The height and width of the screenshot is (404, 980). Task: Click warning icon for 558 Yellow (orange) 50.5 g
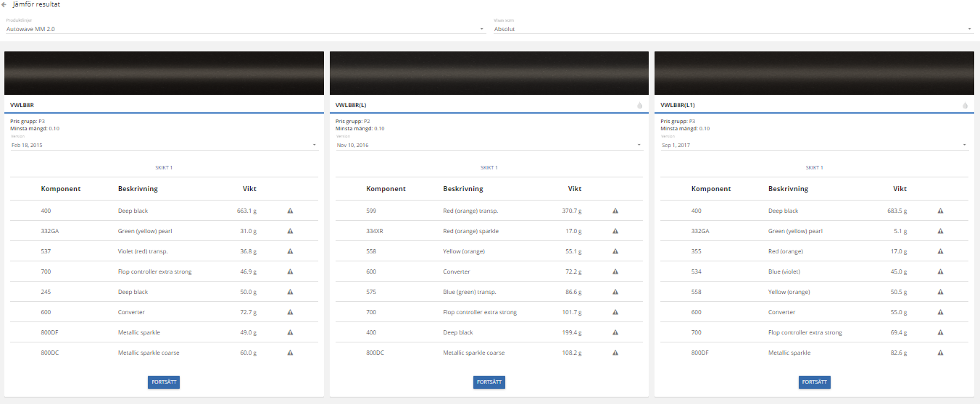(x=940, y=292)
